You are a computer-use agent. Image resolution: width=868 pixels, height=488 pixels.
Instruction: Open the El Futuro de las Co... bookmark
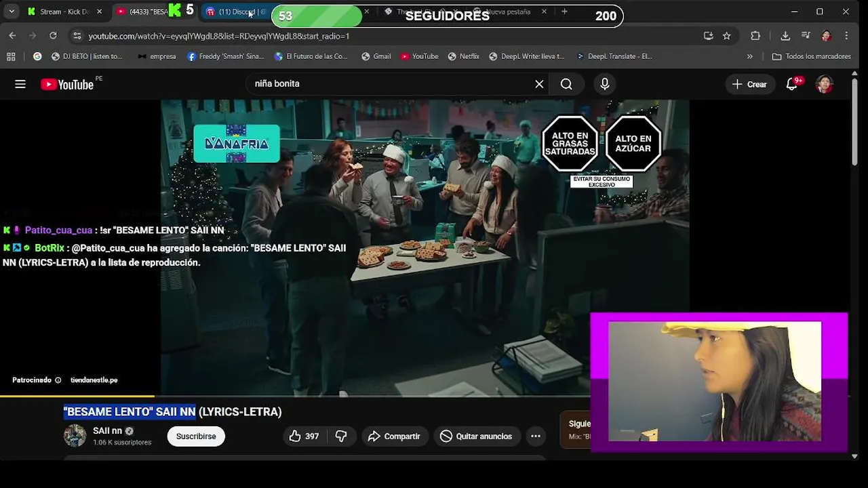[x=311, y=56]
